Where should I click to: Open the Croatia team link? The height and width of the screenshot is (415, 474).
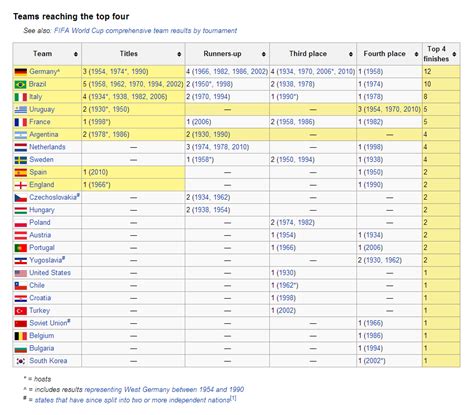(x=40, y=298)
